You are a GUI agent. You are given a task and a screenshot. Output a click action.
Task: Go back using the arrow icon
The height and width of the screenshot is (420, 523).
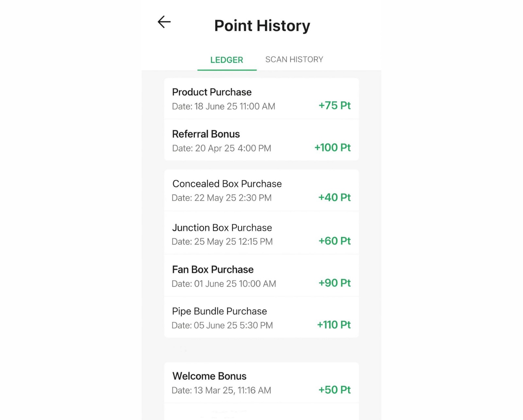(x=164, y=22)
